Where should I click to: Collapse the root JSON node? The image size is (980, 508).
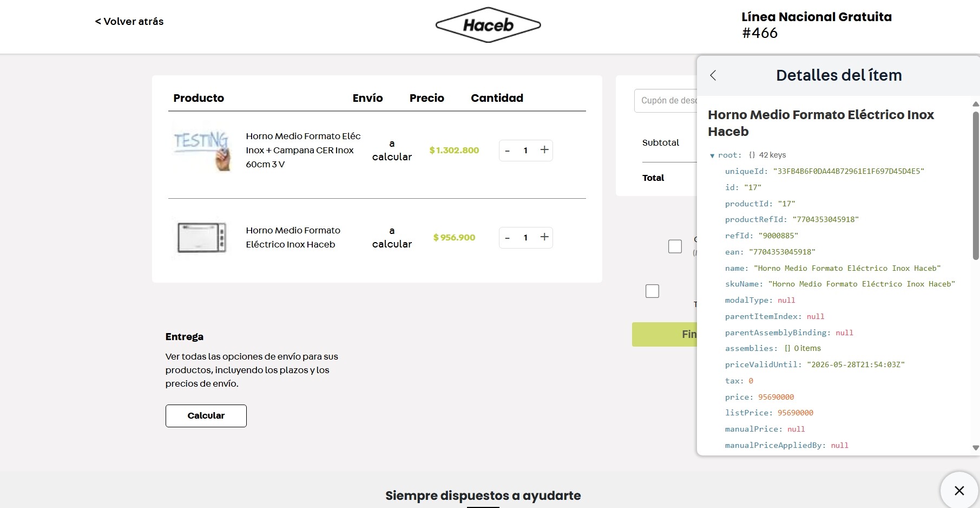pos(712,155)
